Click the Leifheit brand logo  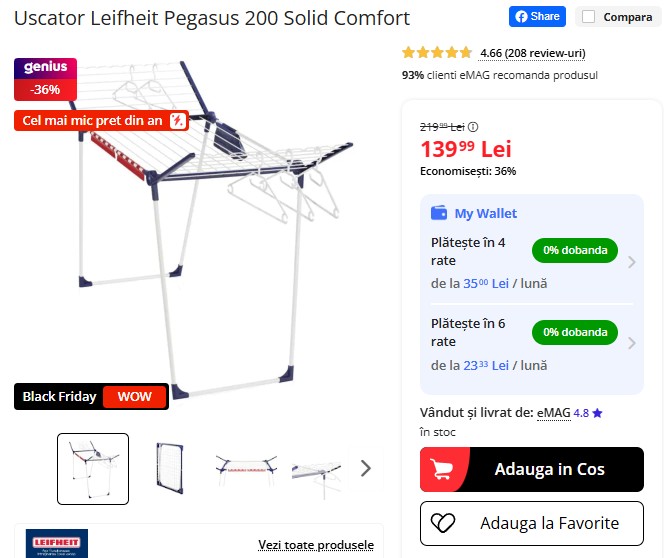[57, 541]
